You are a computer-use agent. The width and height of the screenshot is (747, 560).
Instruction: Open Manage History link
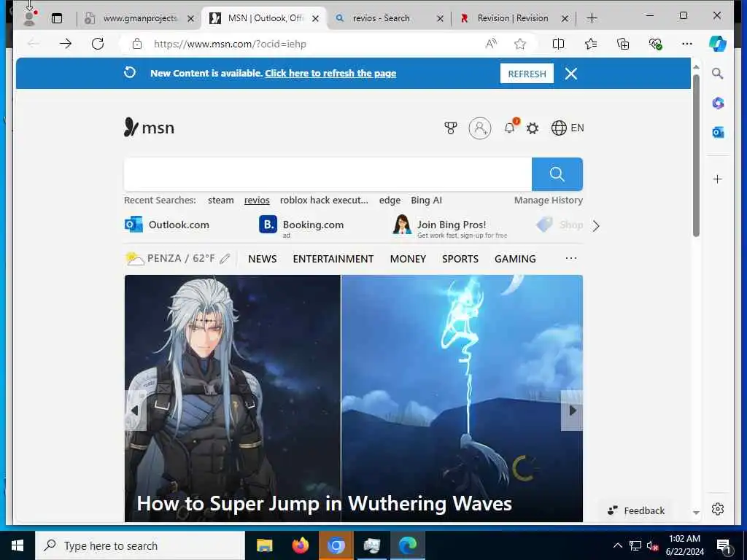click(x=549, y=201)
